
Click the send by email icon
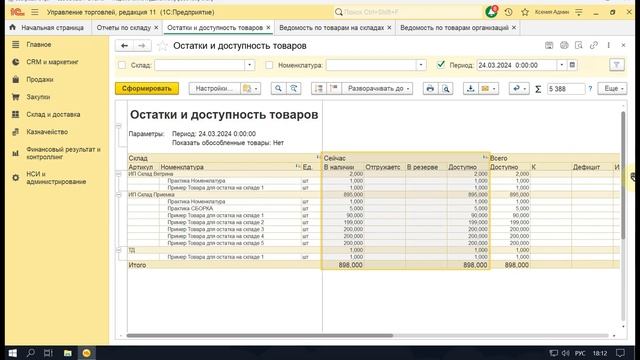coord(485,89)
